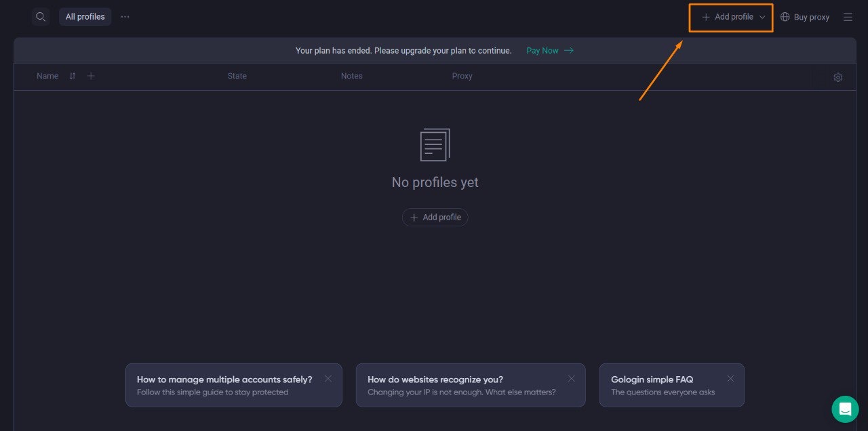Open the Intercom chat bubble
Viewport: 868px width, 431px height.
(845, 409)
